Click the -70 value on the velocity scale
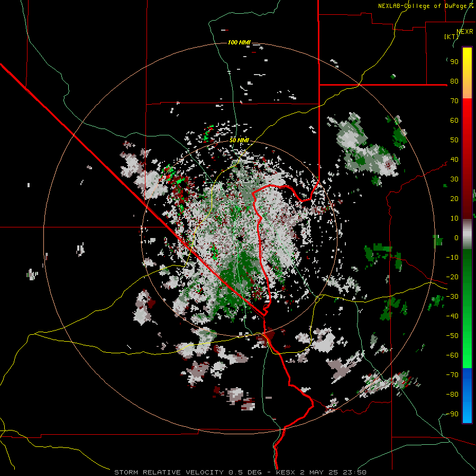The width and height of the screenshot is (476, 476). tap(452, 375)
